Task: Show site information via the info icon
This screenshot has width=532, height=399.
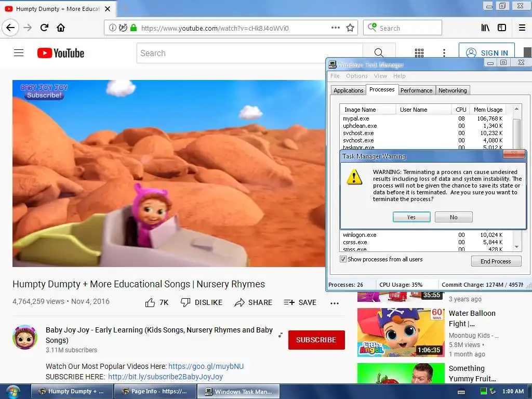Action: [112, 28]
